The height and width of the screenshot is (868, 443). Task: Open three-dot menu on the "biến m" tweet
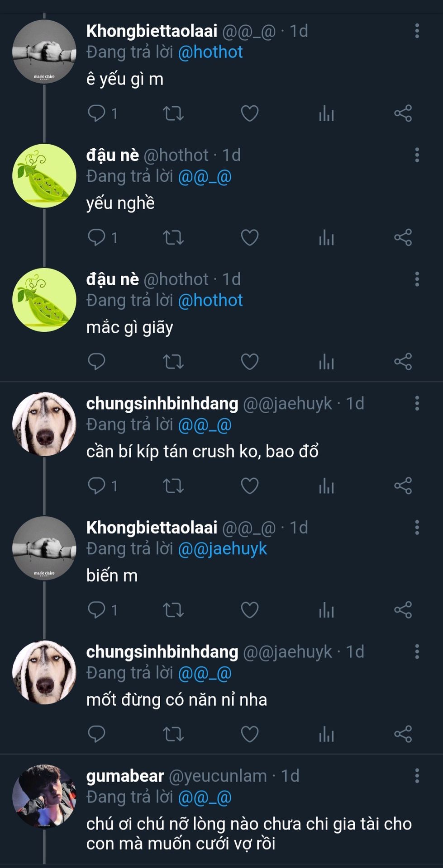(417, 528)
